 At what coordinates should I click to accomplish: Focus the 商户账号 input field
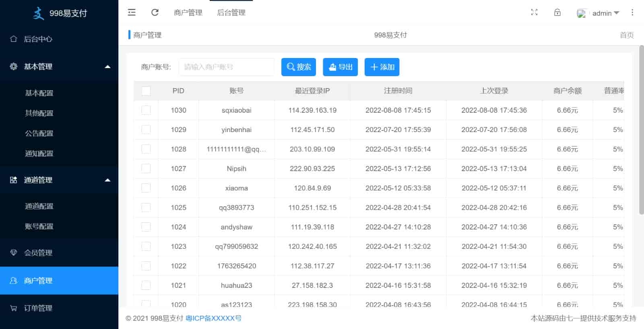coord(226,67)
